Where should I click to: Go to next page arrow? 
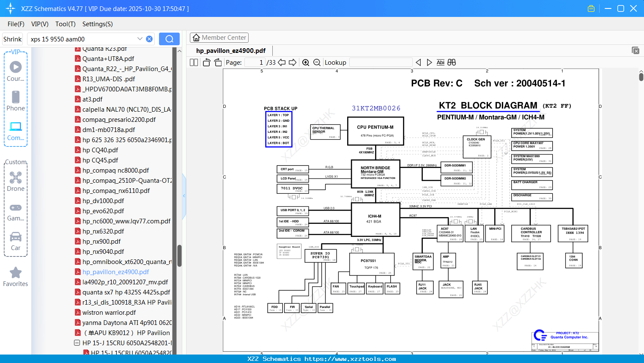(x=293, y=62)
